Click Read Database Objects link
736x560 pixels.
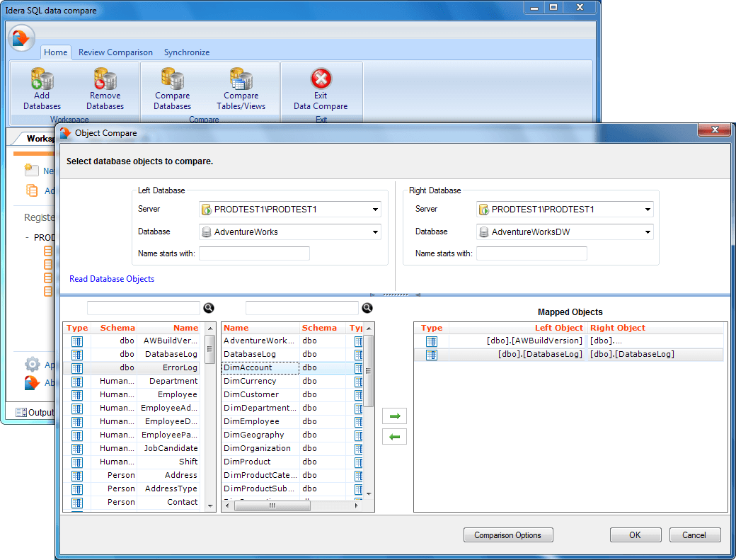tap(112, 279)
